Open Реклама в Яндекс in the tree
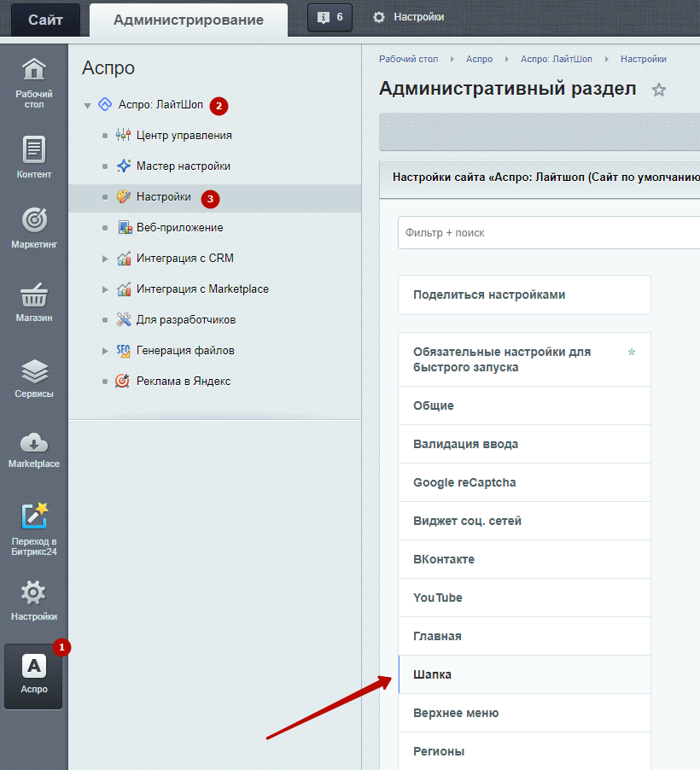This screenshot has width=700, height=770. pos(184,381)
